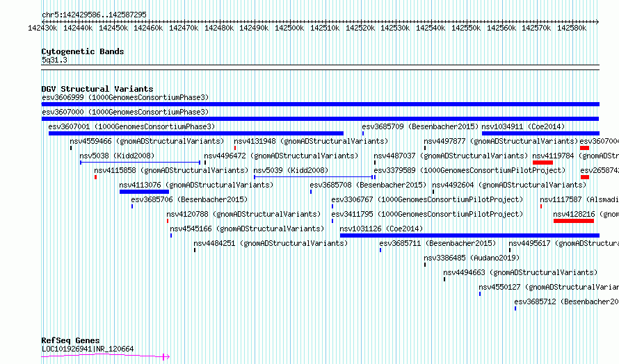The height and width of the screenshot is (364, 619).
Task: Select the blue bar under nsv4113076
Action: coord(144,192)
